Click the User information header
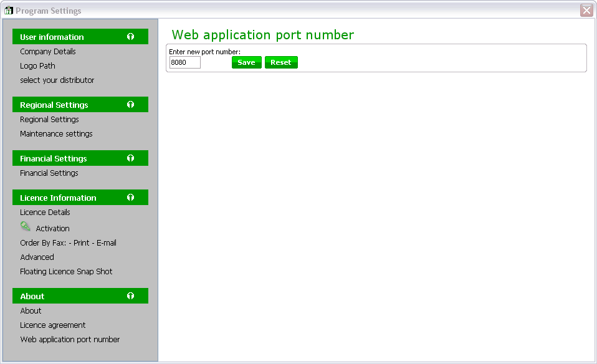 tap(80, 37)
